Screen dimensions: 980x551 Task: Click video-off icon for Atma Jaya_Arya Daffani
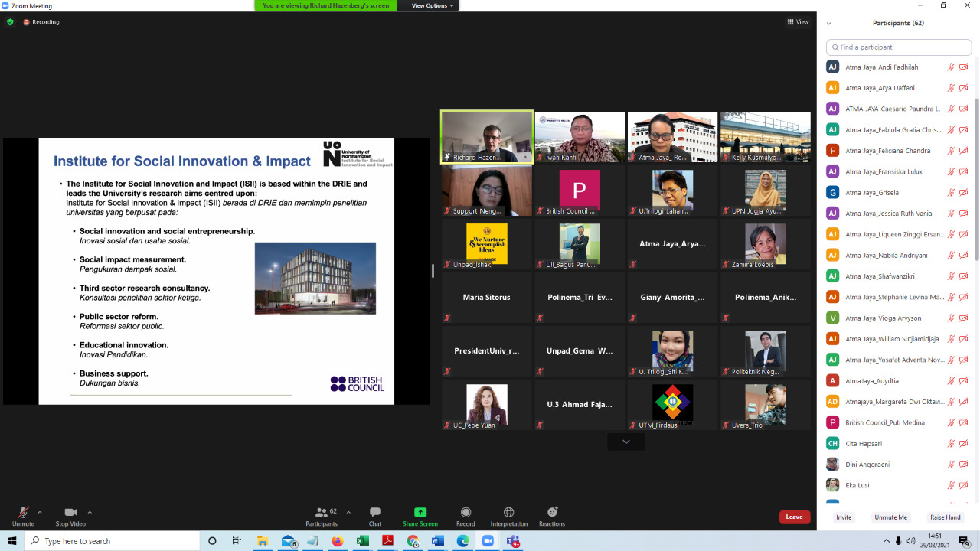click(964, 88)
